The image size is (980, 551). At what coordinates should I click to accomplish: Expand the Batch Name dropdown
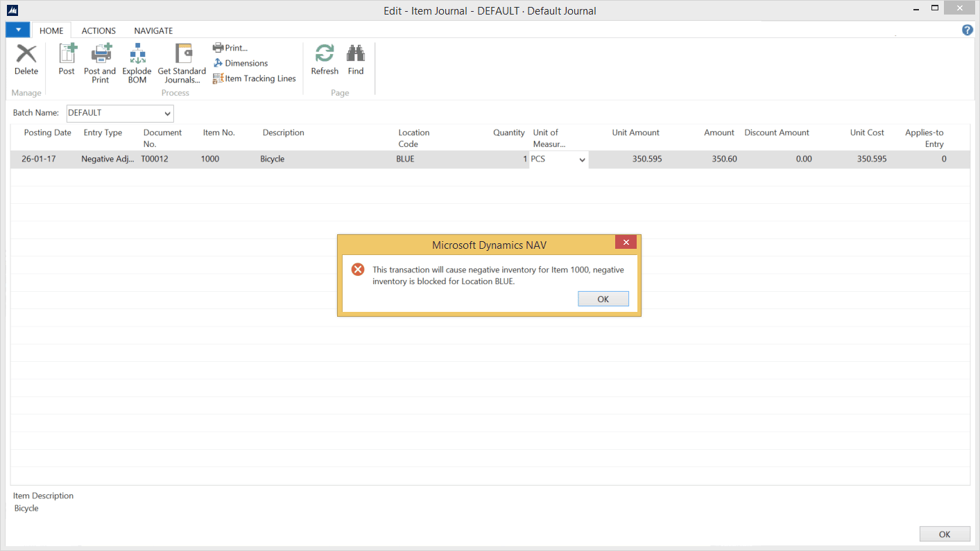167,113
